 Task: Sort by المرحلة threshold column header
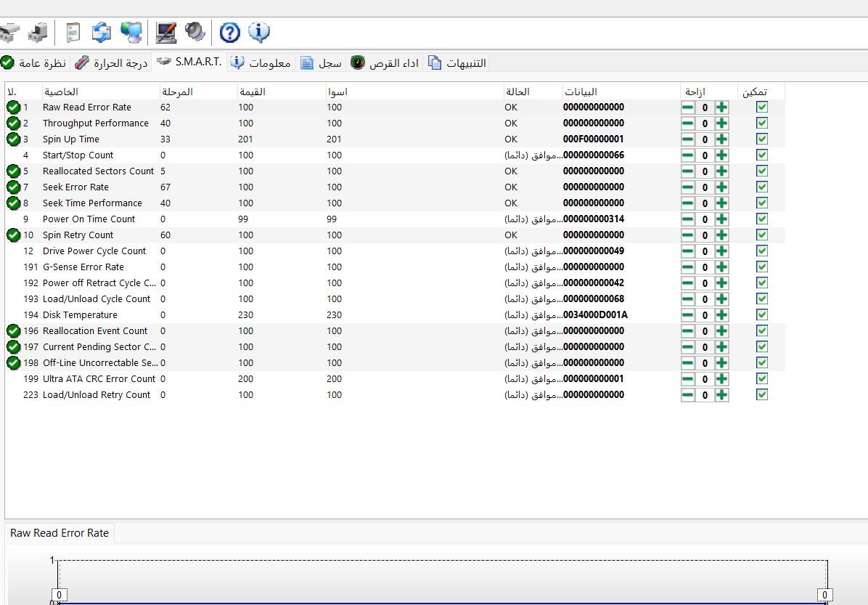(199, 92)
